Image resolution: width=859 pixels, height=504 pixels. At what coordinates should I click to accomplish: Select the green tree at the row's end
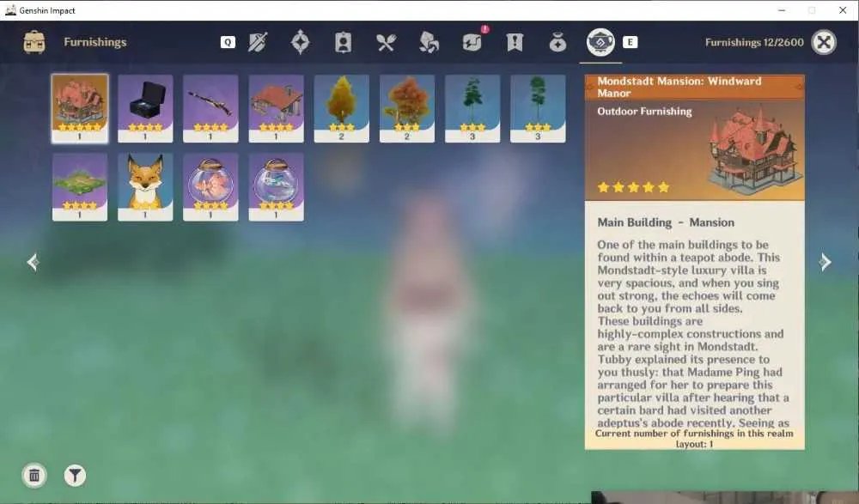tap(538, 108)
